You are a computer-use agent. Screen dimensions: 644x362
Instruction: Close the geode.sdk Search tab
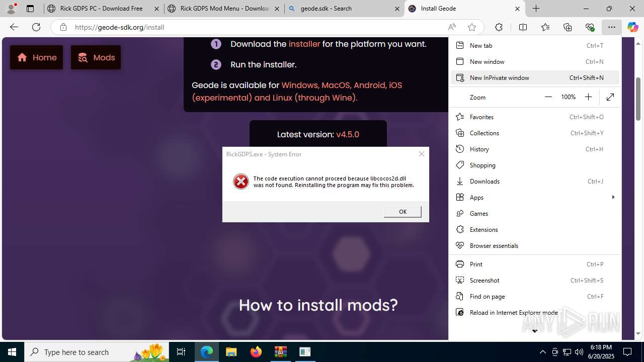tap(397, 9)
